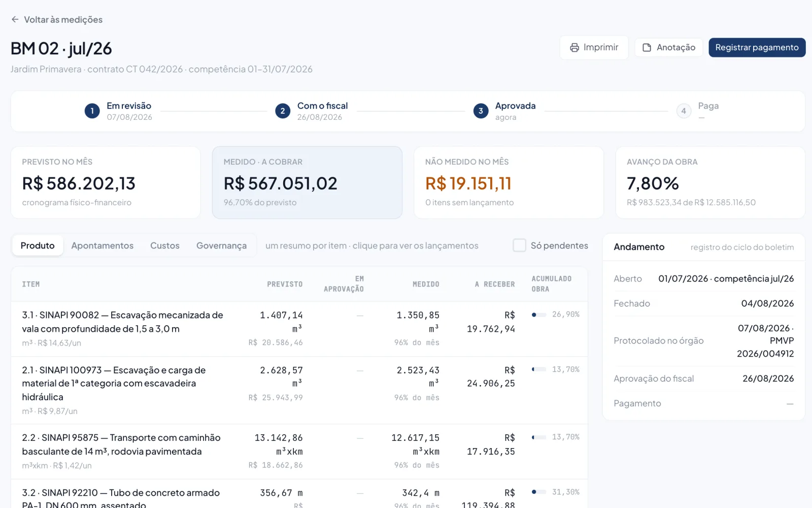Viewport: 812px width, 508px height.
Task: Click the Não medido no mês card
Action: pyautogui.click(x=509, y=182)
